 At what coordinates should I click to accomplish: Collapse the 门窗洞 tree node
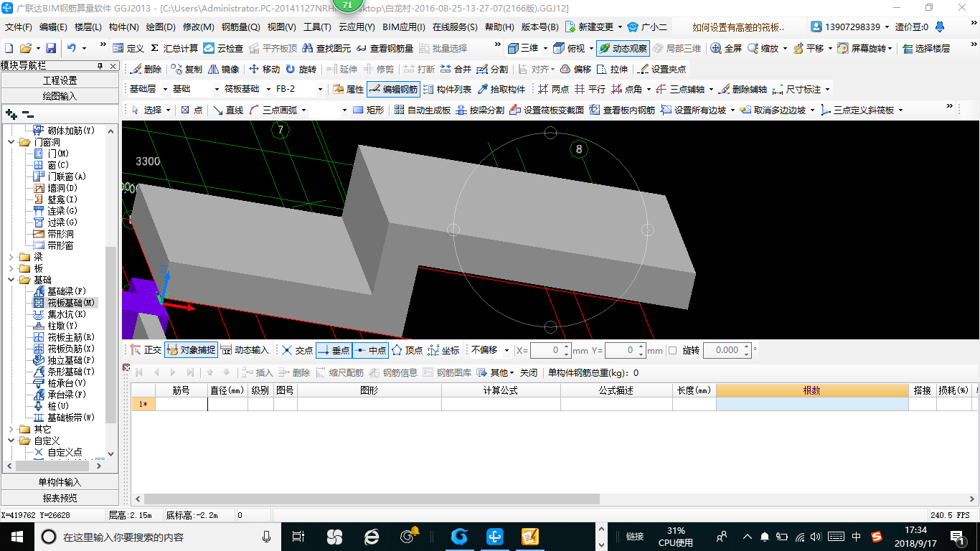click(11, 142)
